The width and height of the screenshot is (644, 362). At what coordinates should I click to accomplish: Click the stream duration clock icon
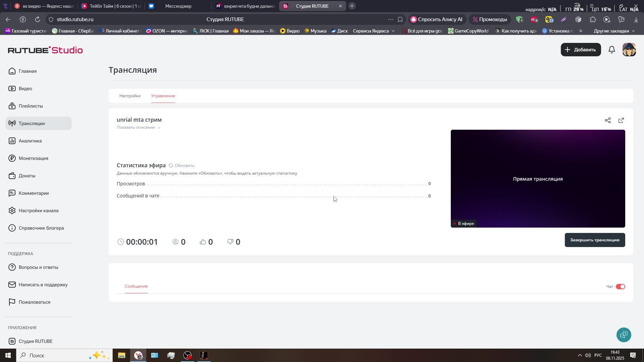tap(121, 242)
